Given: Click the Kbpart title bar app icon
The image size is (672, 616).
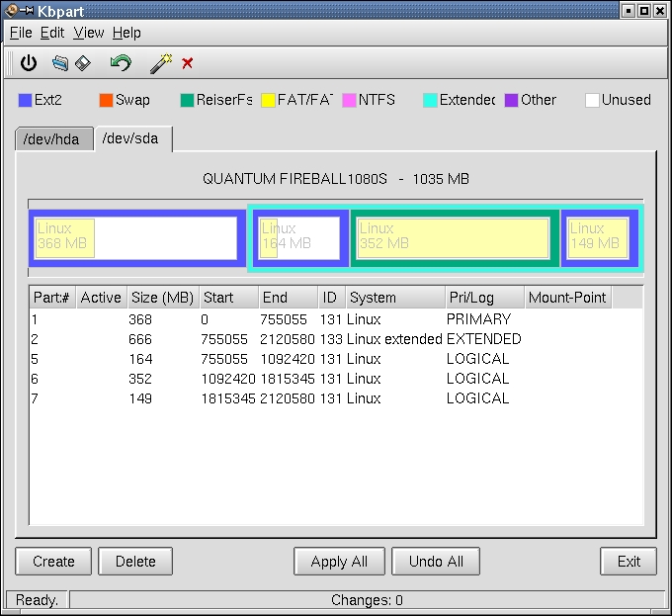Looking at the screenshot, I should click(12, 10).
